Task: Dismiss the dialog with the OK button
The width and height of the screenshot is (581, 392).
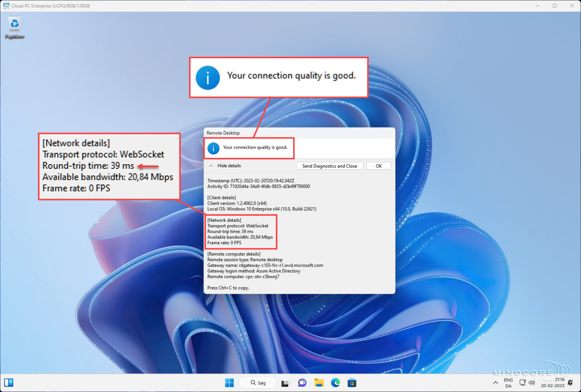Action: pyautogui.click(x=378, y=166)
